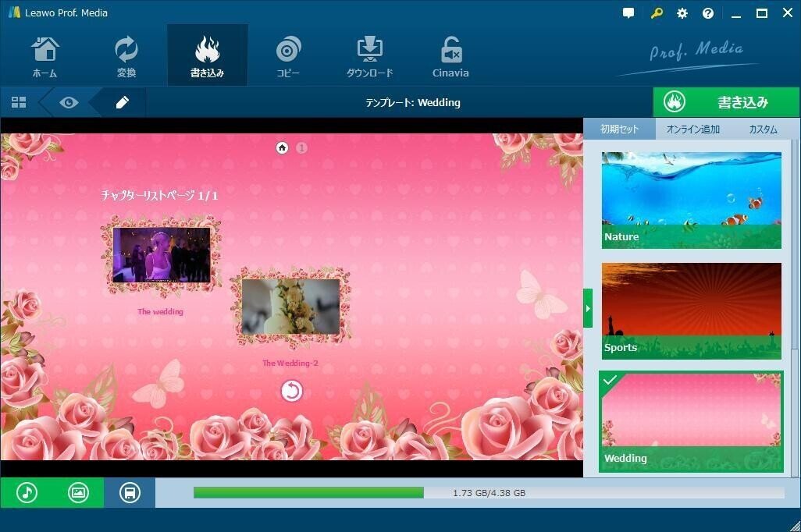Click the home page indicator icon
Image resolution: width=801 pixels, height=532 pixels.
tap(282, 147)
